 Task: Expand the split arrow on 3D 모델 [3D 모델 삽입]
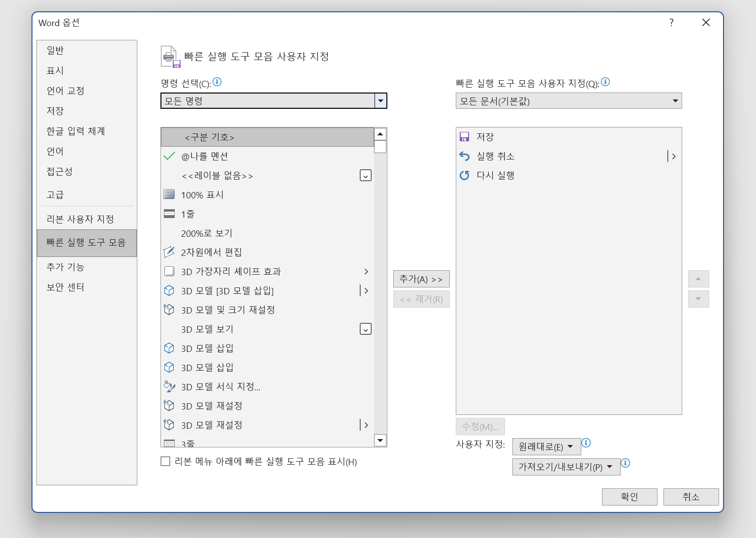365,290
